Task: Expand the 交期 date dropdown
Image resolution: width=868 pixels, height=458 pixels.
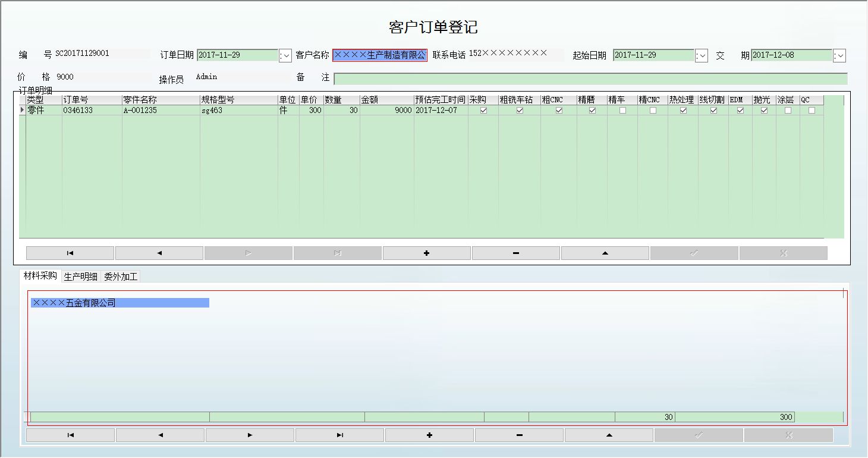Action: pyautogui.click(x=839, y=55)
